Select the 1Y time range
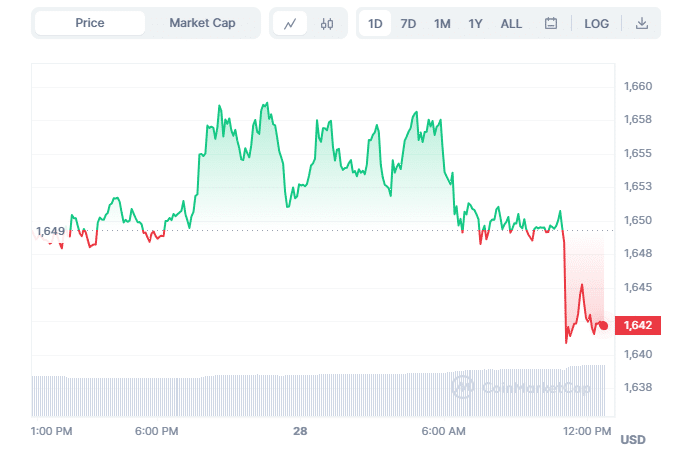 [x=475, y=23]
